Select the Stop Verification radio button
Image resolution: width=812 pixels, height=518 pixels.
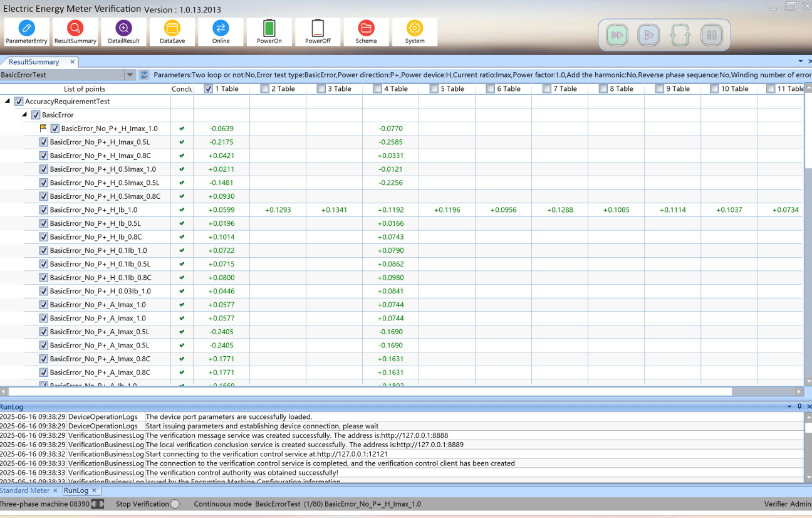[175, 504]
